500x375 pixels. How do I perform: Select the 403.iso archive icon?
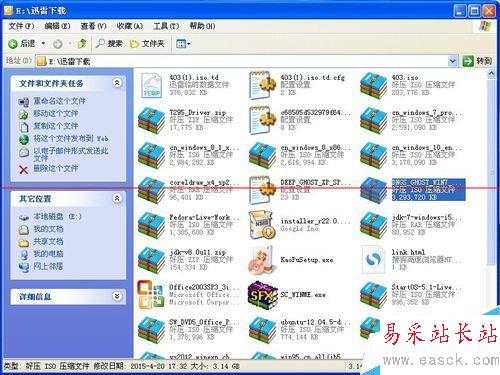[x=373, y=85]
